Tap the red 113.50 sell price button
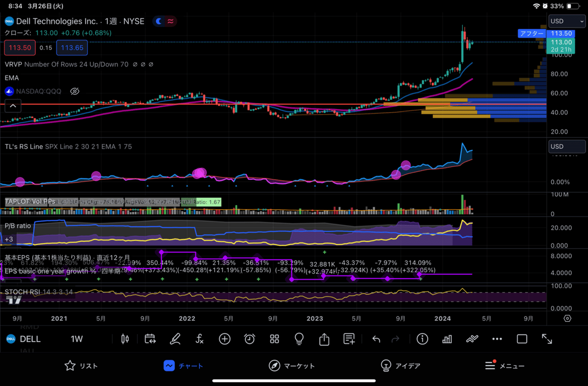The height and width of the screenshot is (386, 588). 20,48
